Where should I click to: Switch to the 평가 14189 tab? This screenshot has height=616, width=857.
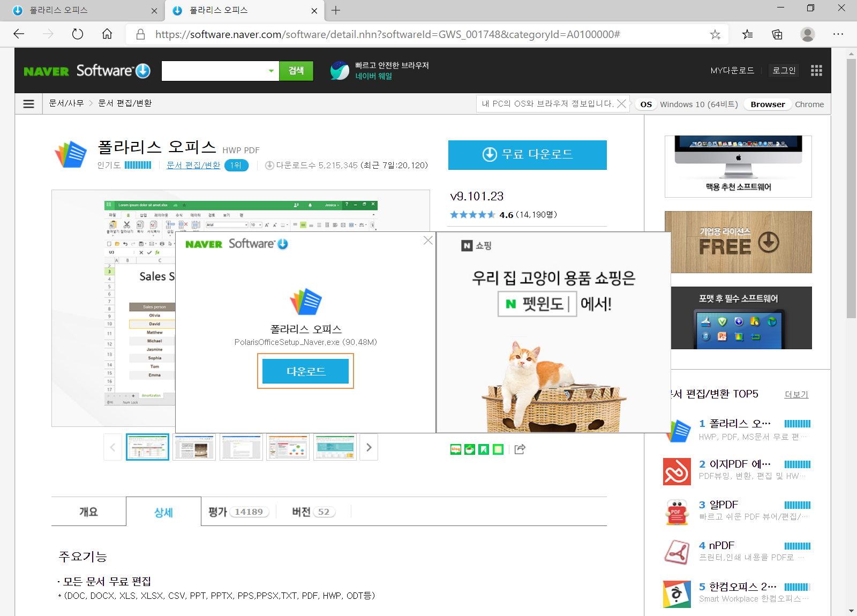(238, 512)
